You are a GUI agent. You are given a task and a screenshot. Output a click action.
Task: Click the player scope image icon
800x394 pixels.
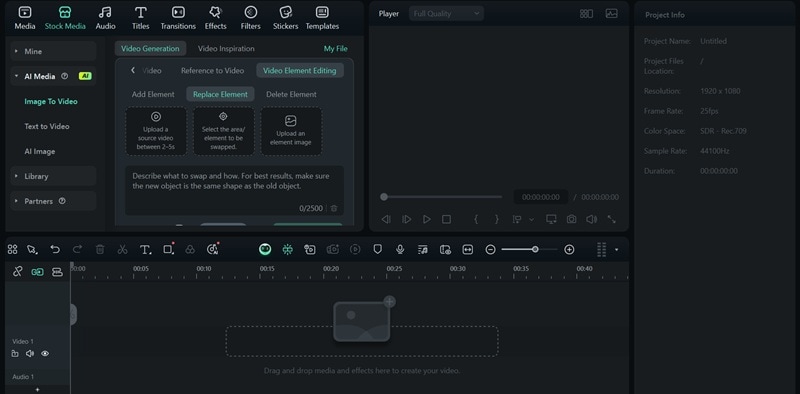[612, 14]
